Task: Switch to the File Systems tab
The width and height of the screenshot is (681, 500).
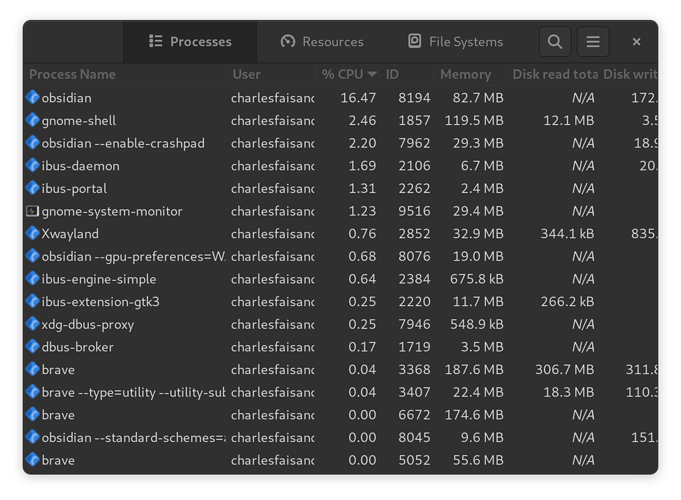Action: pos(455,42)
